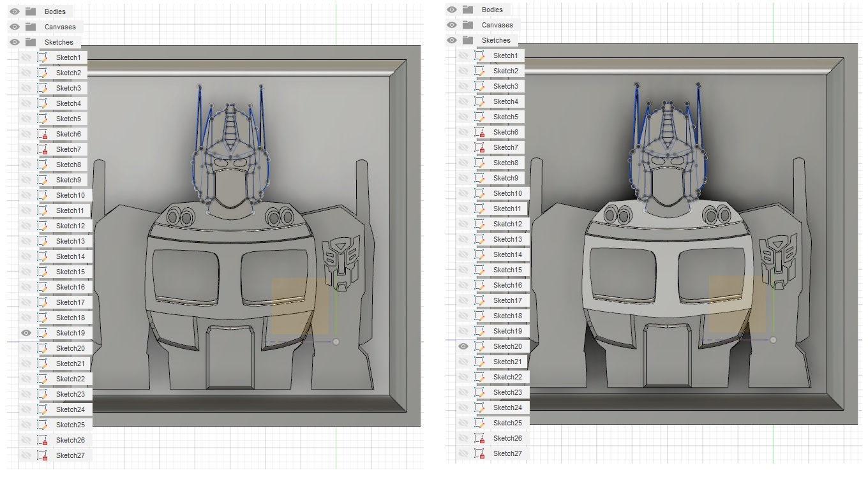868x477 pixels.
Task: Select the "Sketch21" label in right browser
Action: (507, 362)
